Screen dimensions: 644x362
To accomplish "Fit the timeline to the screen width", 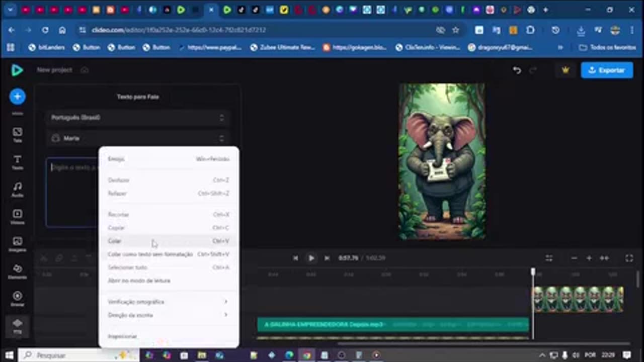I will 604,258.
